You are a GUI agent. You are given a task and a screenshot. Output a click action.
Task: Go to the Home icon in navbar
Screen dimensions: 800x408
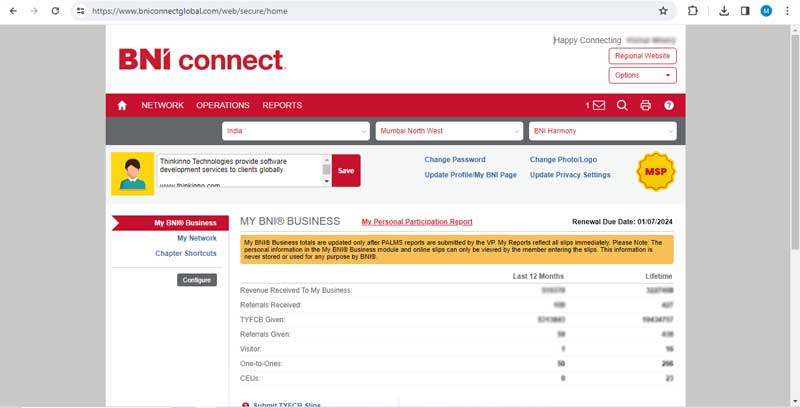click(122, 106)
